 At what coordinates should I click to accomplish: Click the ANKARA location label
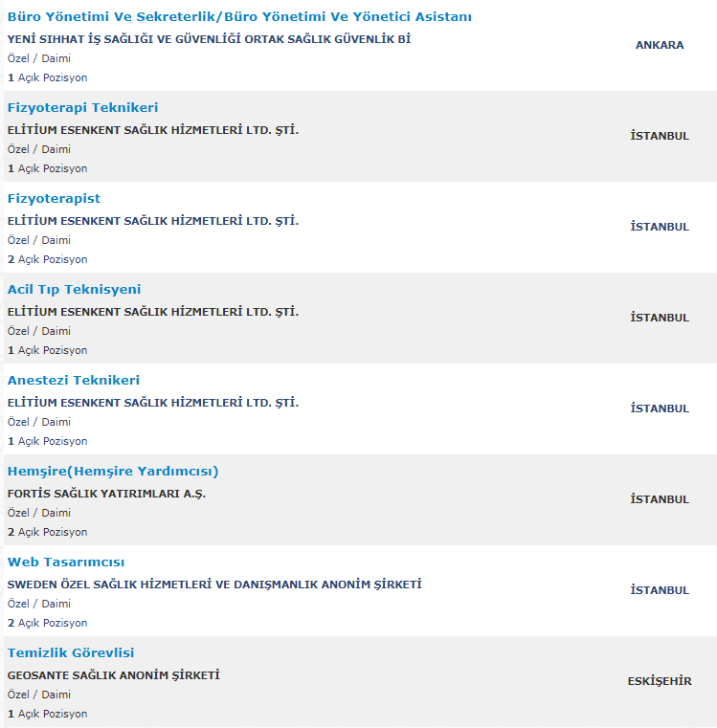660,45
